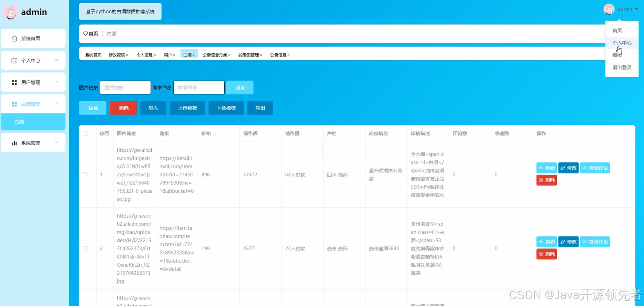Select 首页 in the admin dropdown menu
The height and width of the screenshot is (306, 644).
pyautogui.click(x=622, y=31)
